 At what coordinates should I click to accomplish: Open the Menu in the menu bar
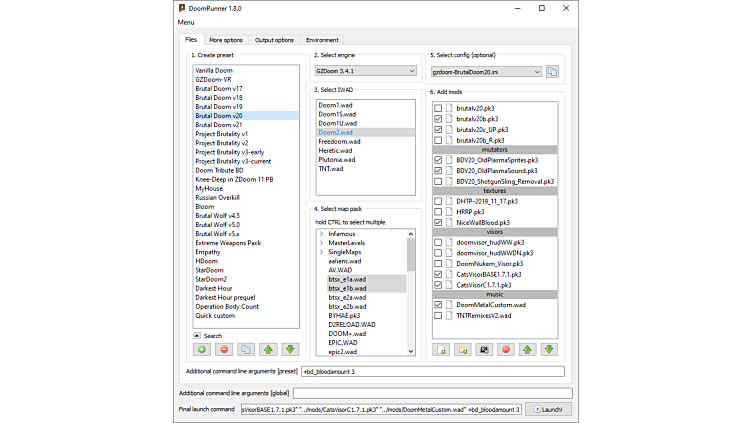186,22
